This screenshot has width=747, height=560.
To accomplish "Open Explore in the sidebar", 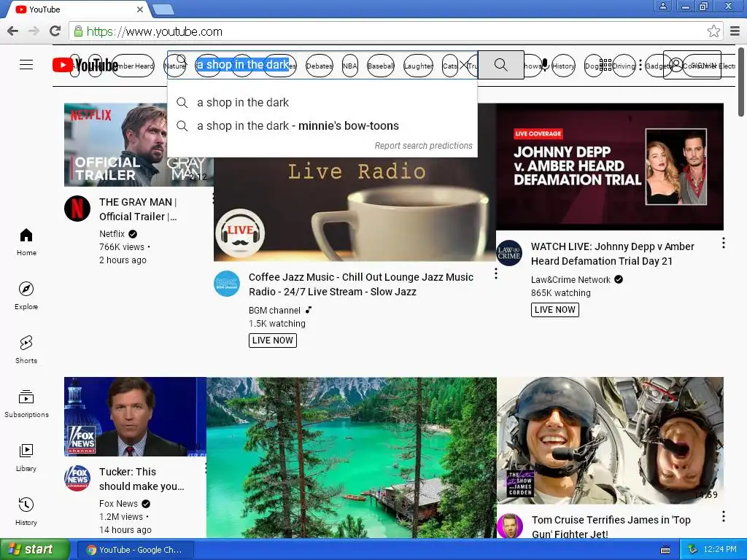I will click(x=26, y=296).
